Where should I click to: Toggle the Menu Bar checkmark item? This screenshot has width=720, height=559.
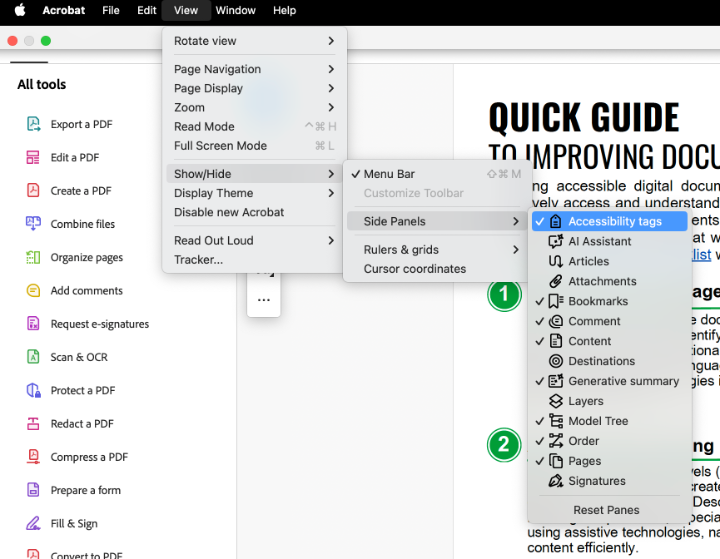pyautogui.click(x=436, y=174)
